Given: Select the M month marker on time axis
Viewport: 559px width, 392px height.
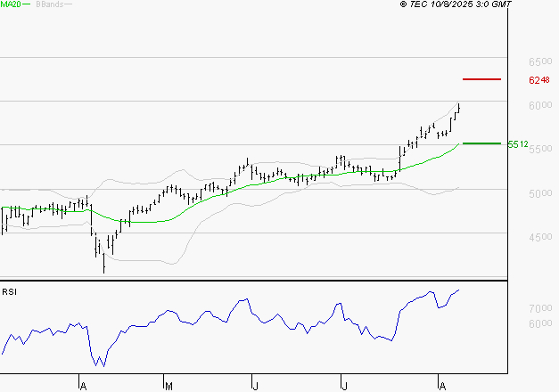Looking at the screenshot, I should (x=168, y=385).
